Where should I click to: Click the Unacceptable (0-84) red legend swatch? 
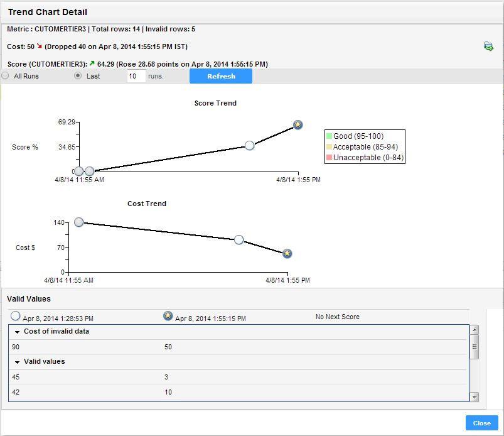click(328, 158)
